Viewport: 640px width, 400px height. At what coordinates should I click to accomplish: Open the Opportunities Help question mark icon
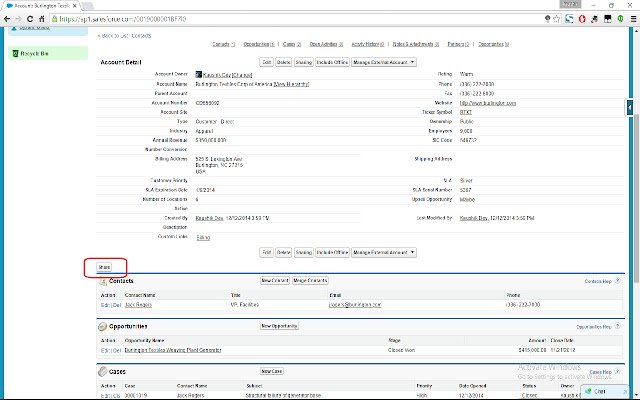[618, 326]
